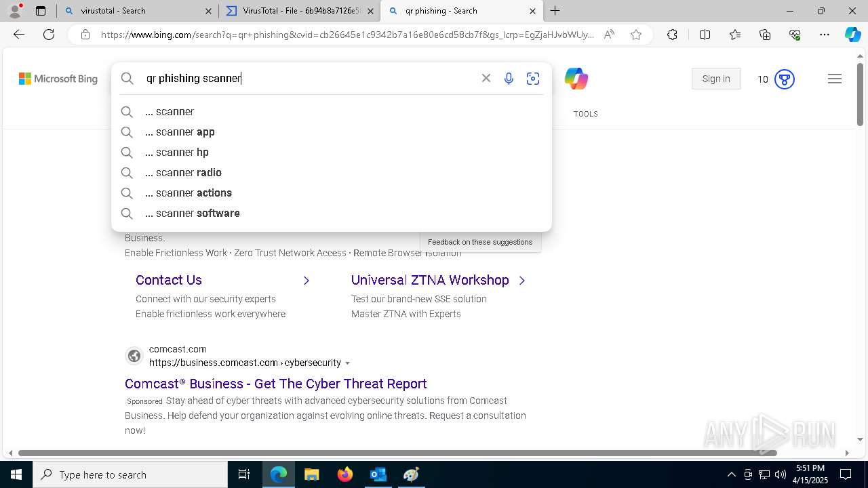Expand the Contact Us chevron
This screenshot has height=488, width=868.
point(307,281)
